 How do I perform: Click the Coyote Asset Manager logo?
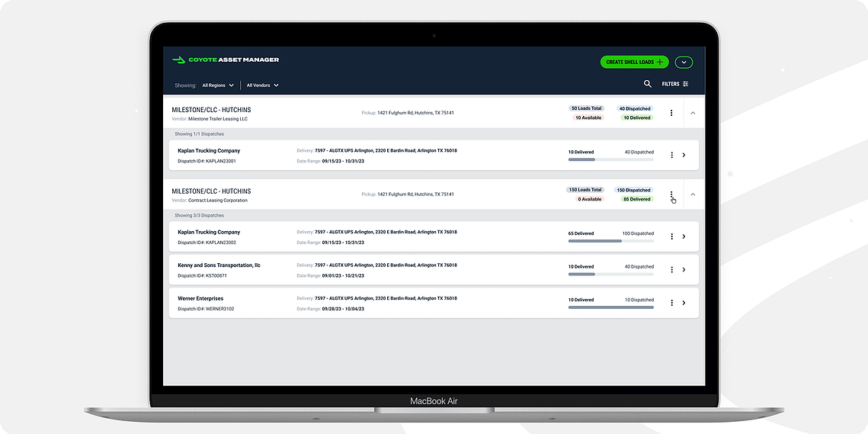[226, 59]
